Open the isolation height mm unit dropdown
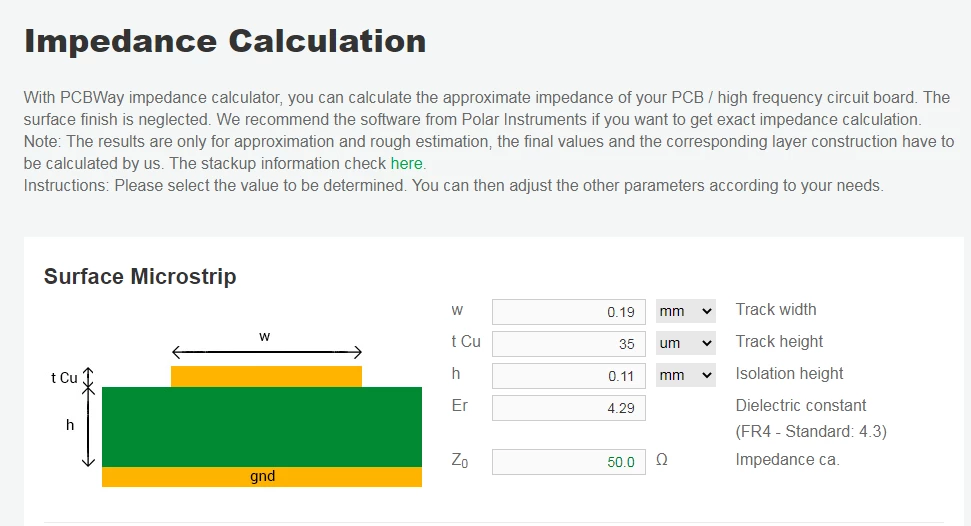 point(686,375)
